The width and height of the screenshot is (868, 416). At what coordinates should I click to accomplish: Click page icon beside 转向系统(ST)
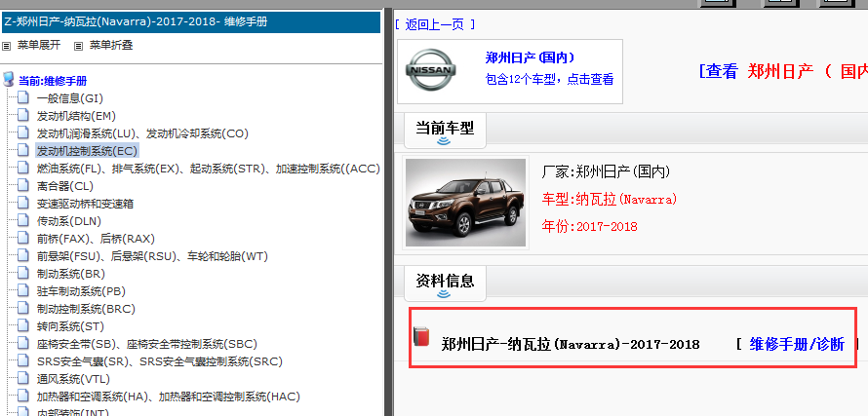(22, 325)
